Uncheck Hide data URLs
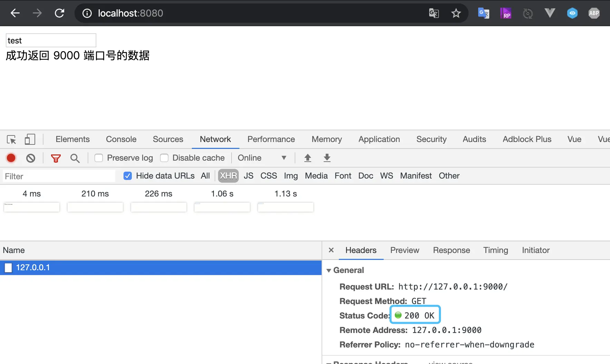This screenshot has height=364, width=610. tap(128, 176)
